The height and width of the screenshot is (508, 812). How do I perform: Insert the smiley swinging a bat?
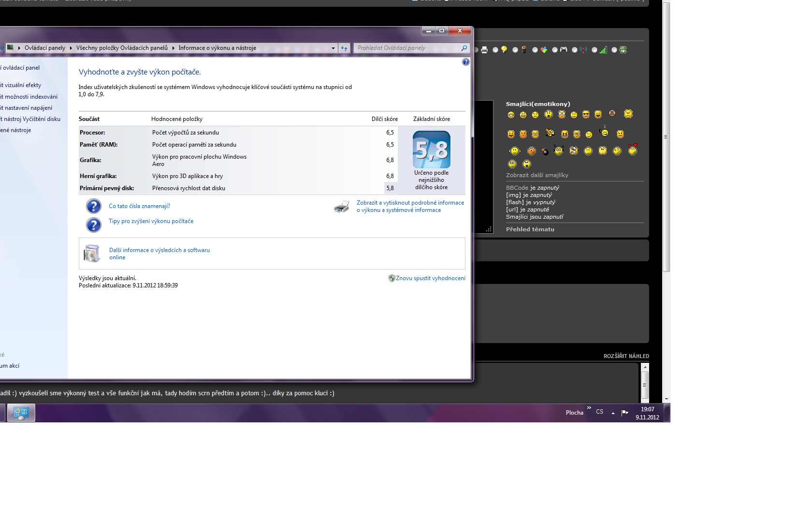click(550, 133)
